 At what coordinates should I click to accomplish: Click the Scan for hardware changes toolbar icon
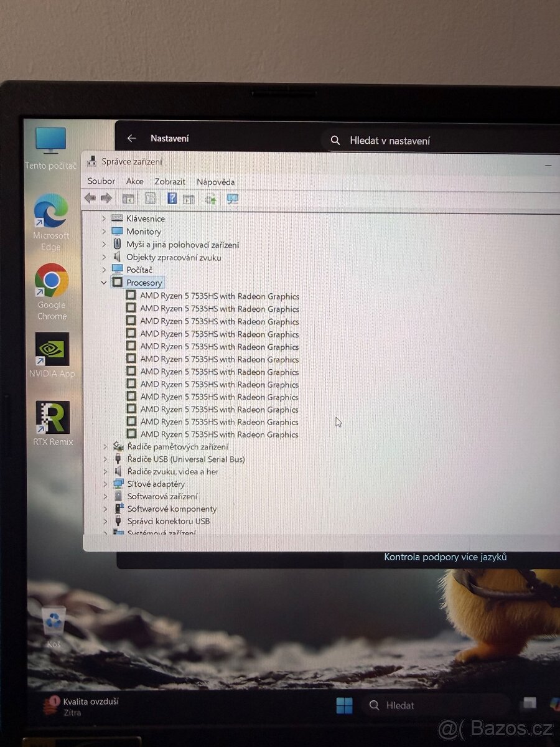click(x=209, y=198)
